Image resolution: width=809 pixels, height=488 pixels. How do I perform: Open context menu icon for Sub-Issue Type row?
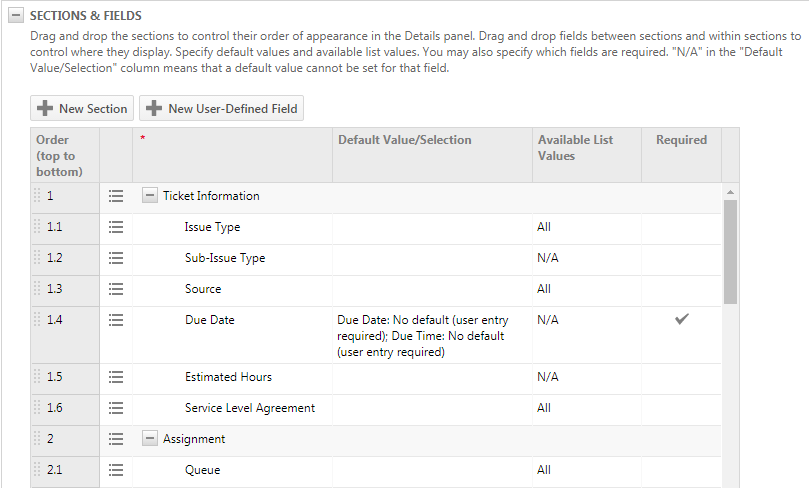click(115, 258)
